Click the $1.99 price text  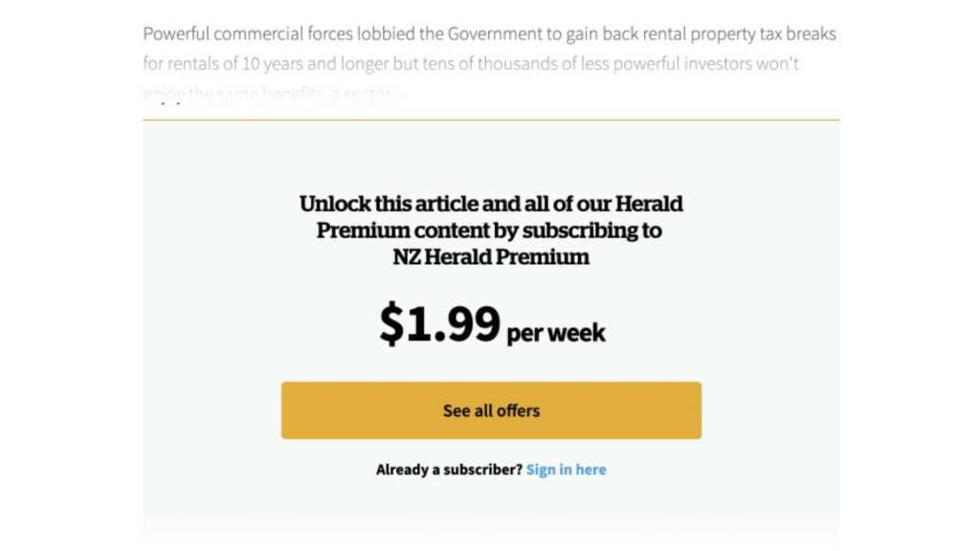tap(439, 323)
